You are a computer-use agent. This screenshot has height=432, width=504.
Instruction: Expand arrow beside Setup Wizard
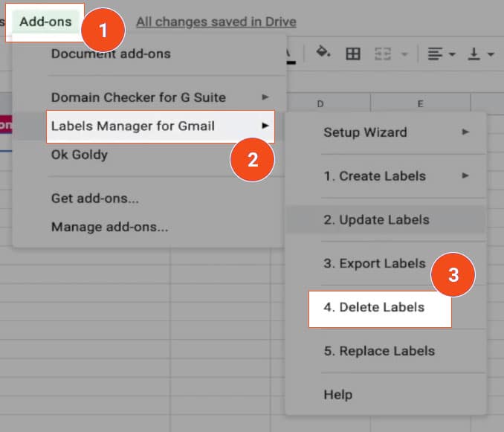(465, 132)
